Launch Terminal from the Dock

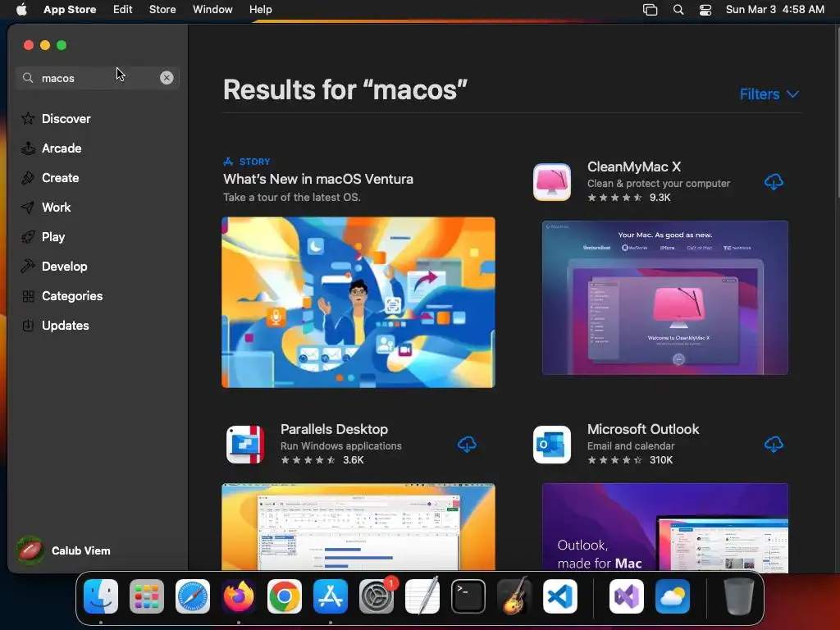pos(468,596)
